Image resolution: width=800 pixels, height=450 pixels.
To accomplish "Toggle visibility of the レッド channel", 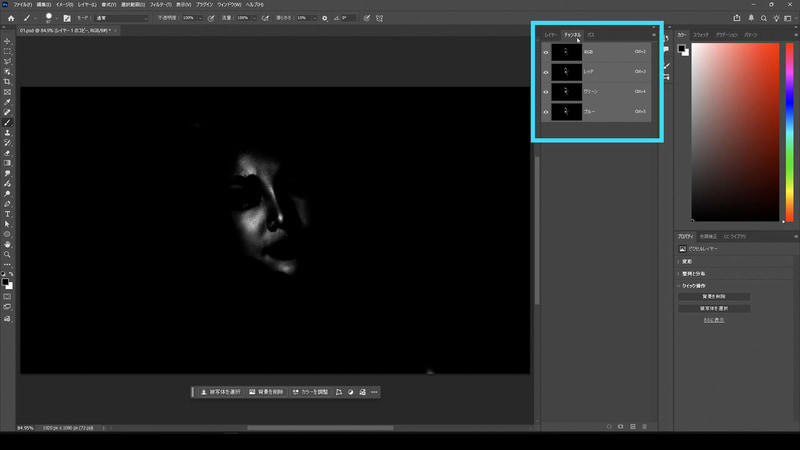I will 546,71.
